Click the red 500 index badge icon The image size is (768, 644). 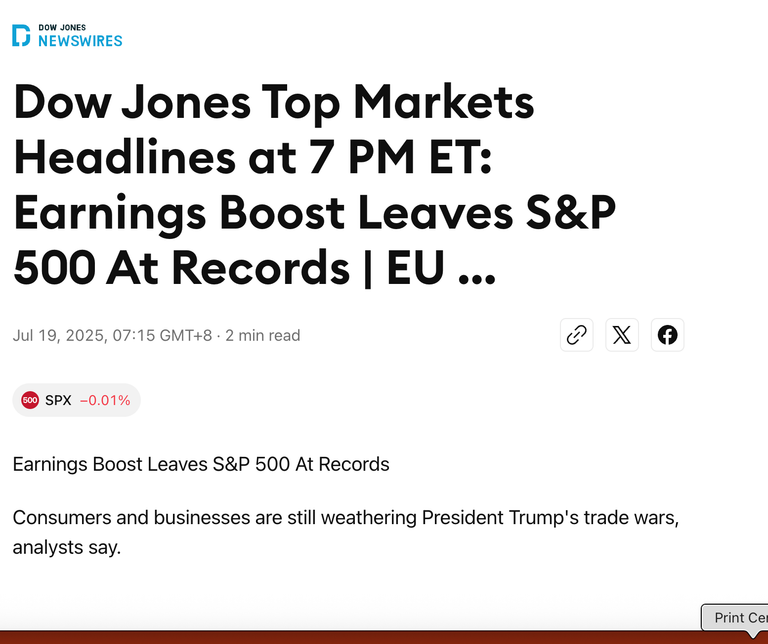click(x=30, y=400)
